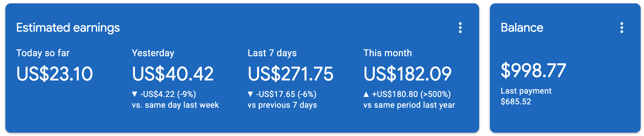Click the down arrow under Yesterday earnings
Image resolution: width=644 pixels, height=136 pixels.
[135, 94]
